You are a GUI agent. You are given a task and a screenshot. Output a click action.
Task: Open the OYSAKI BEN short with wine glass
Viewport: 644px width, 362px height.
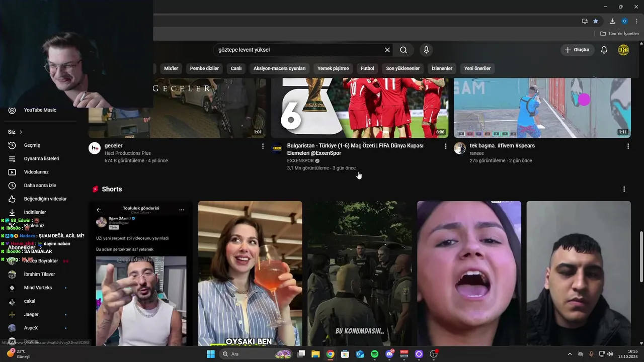coord(250,274)
